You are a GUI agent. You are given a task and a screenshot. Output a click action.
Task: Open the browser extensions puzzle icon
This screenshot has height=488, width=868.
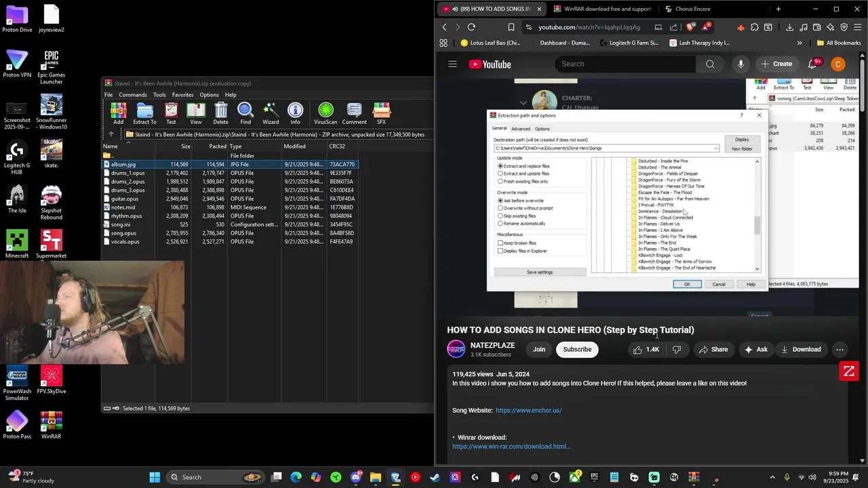pyautogui.click(x=754, y=27)
